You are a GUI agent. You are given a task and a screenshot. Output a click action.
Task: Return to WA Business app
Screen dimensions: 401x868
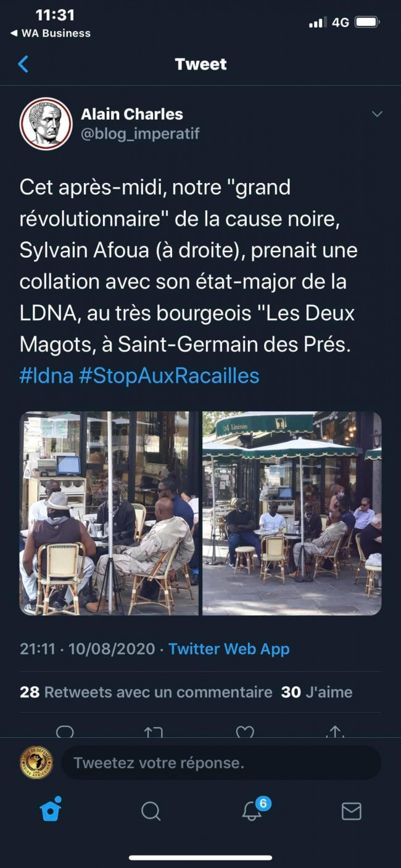tap(51, 33)
